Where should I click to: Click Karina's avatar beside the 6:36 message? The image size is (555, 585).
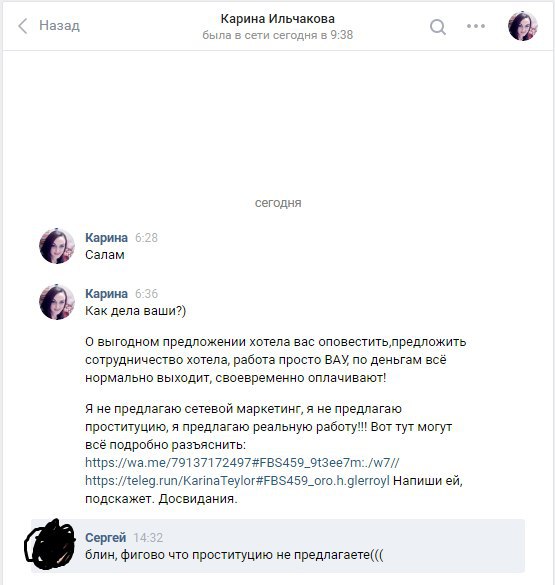click(57, 302)
